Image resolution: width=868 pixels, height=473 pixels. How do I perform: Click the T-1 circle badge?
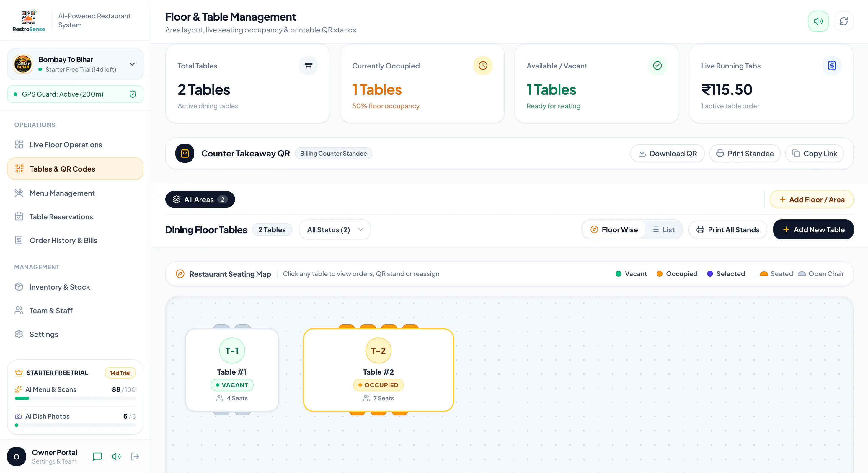[x=232, y=351]
